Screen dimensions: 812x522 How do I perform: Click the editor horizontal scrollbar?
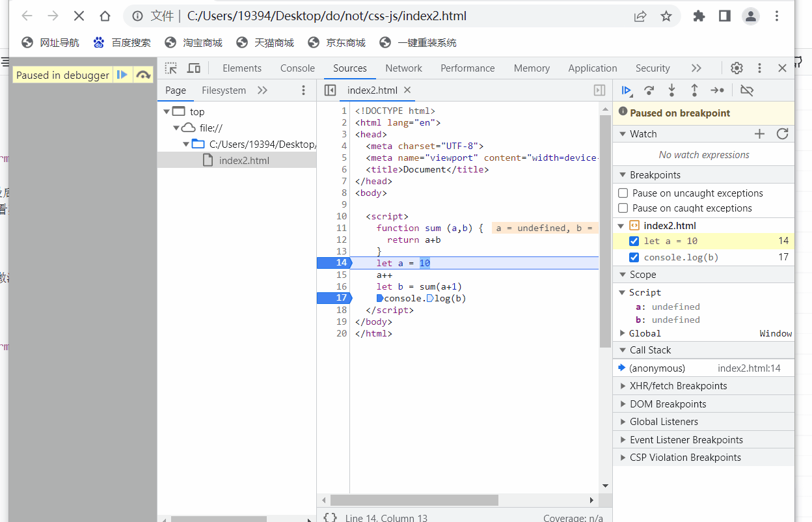point(414,500)
